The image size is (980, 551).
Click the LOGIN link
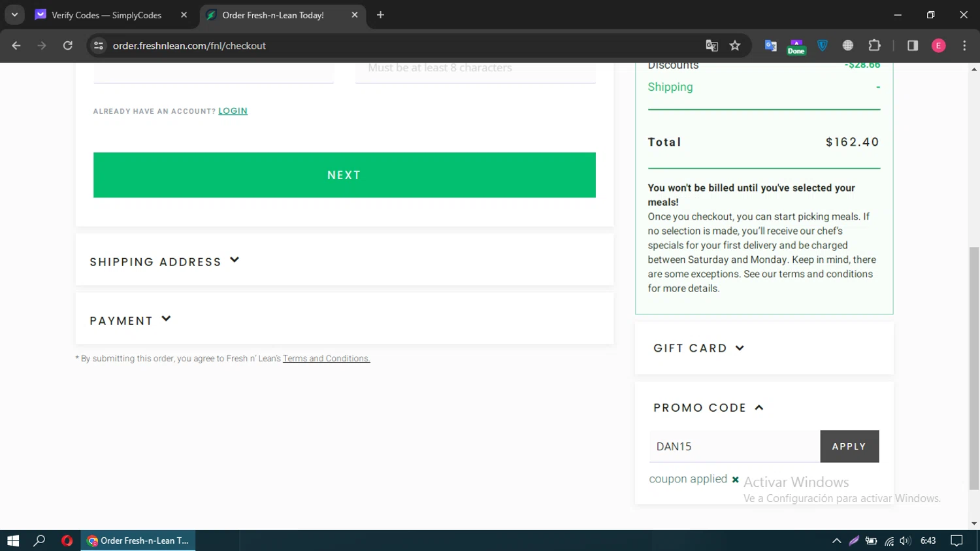pyautogui.click(x=233, y=111)
